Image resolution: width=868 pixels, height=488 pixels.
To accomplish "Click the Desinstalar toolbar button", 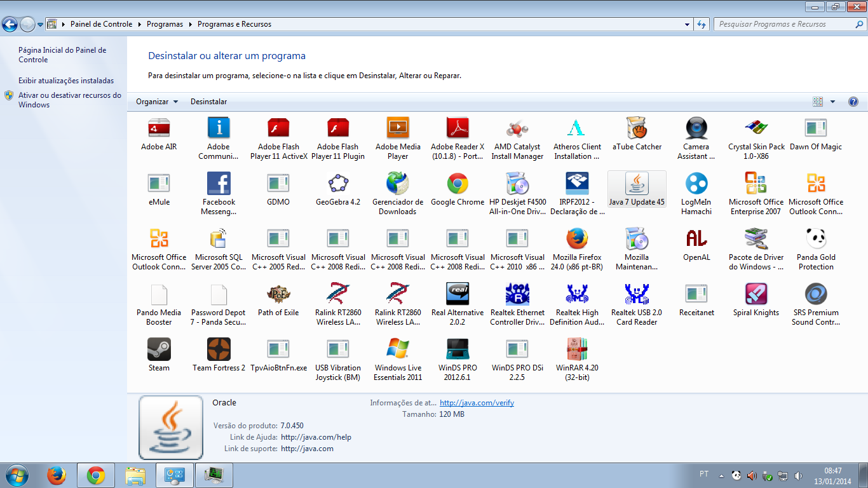I will [x=208, y=102].
